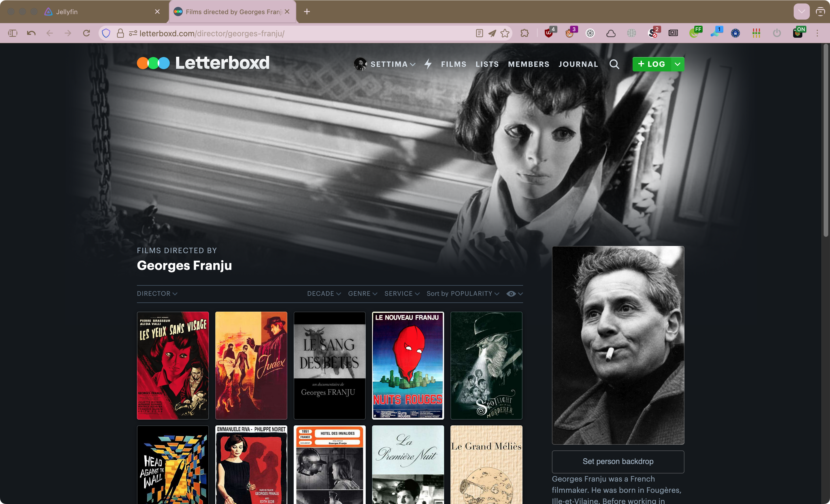
Task: Open Sort by POPULARITY dropdown
Action: 463,293
